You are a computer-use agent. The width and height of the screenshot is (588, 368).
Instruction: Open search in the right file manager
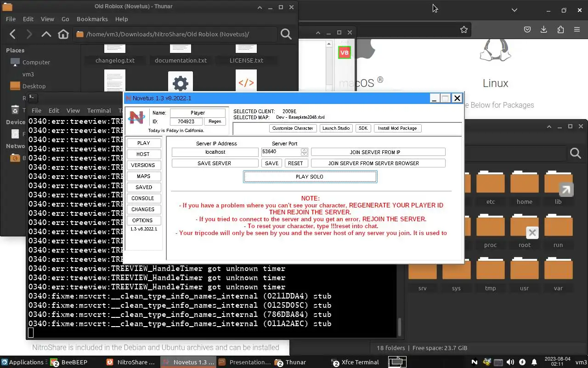click(x=576, y=153)
